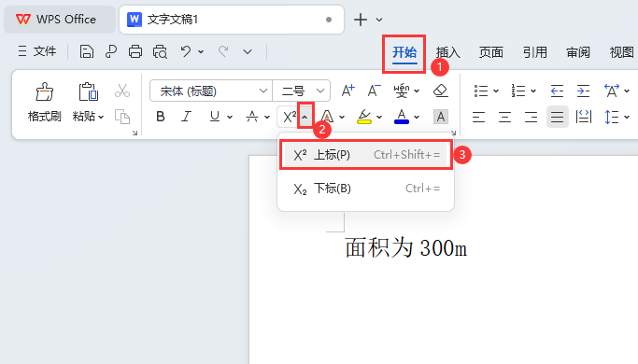
Task: Click the Redo arrow icon
Action: pos(223,51)
